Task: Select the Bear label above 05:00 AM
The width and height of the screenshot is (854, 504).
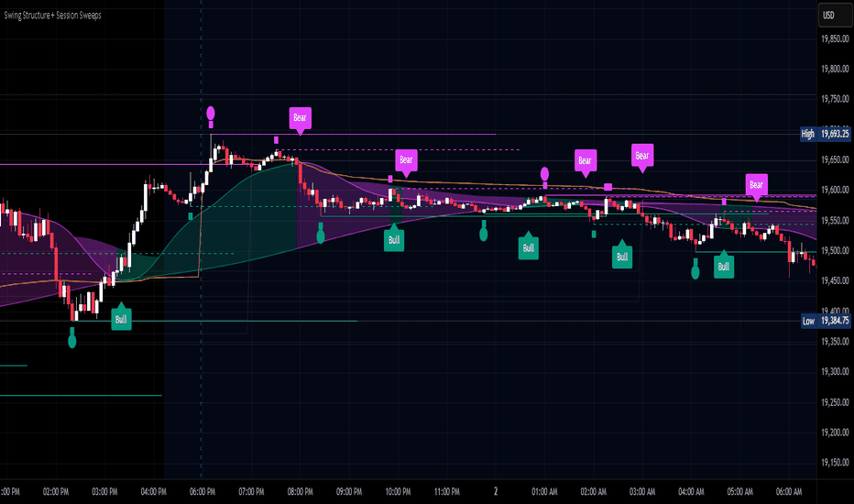Action: (x=757, y=186)
